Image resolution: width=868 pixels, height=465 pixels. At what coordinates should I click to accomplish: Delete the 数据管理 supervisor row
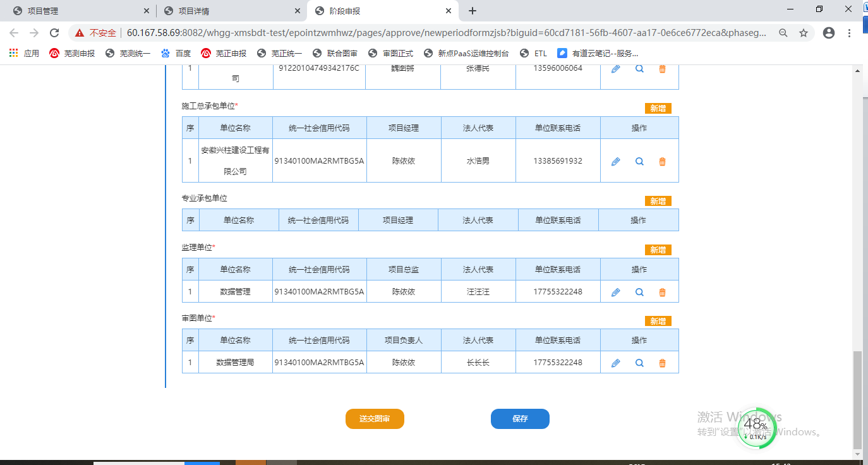coord(662,293)
